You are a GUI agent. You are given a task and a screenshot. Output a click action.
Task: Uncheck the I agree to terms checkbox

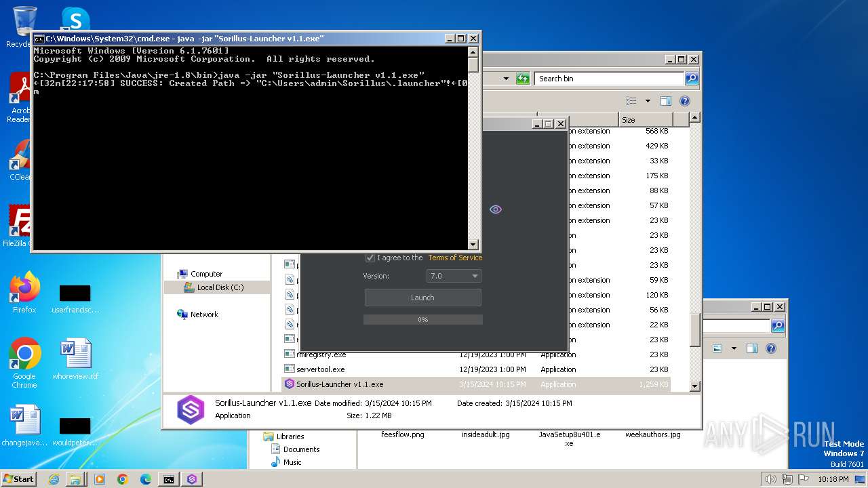[370, 258]
